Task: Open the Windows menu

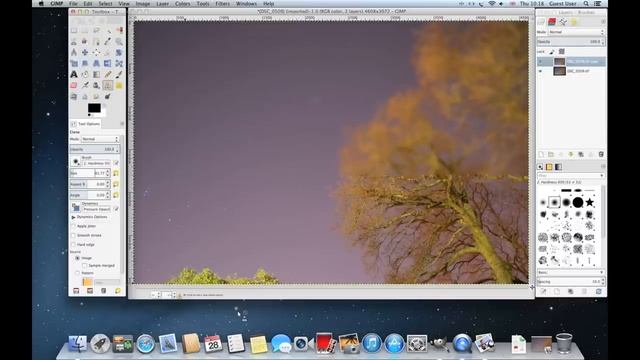Action: tap(246, 4)
